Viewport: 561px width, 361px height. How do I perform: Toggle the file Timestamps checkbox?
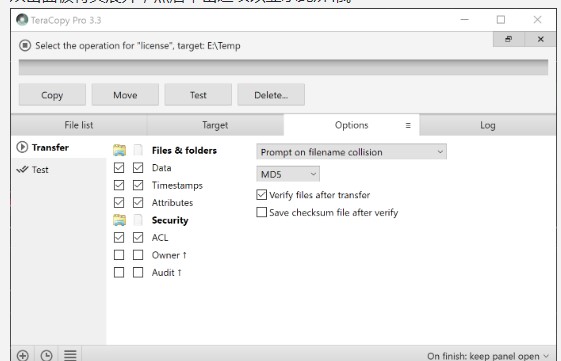[x=138, y=185]
